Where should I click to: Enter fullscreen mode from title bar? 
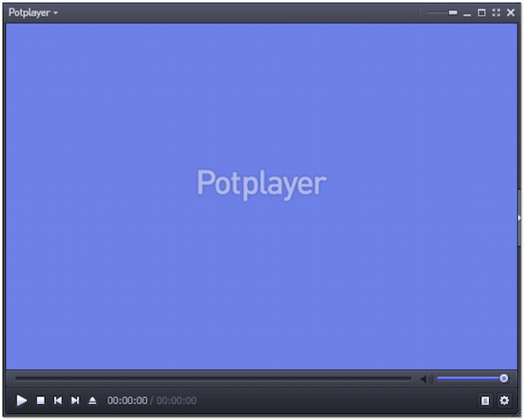(496, 13)
